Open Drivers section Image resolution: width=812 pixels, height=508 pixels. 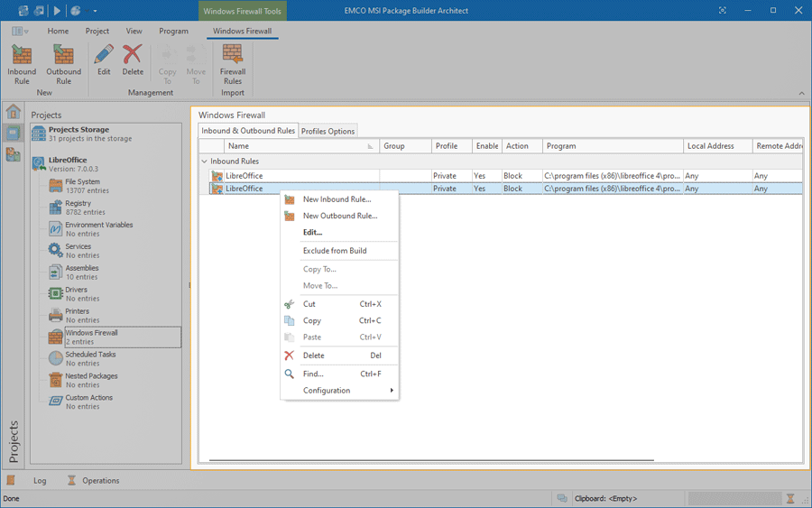coord(74,293)
